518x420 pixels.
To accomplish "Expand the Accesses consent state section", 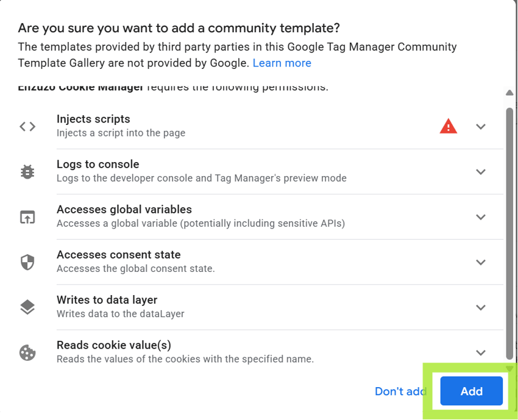I will point(481,262).
